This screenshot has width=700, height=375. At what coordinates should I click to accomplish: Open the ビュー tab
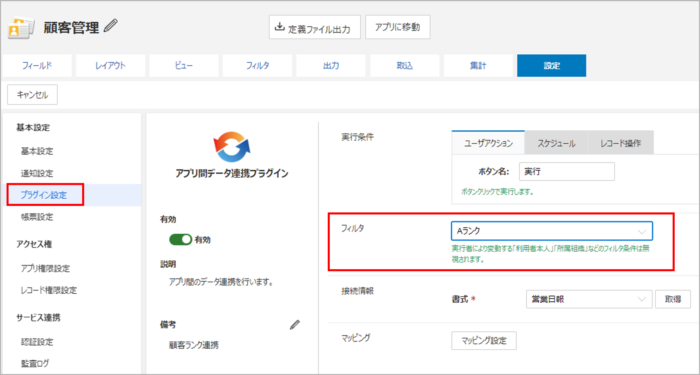183,66
